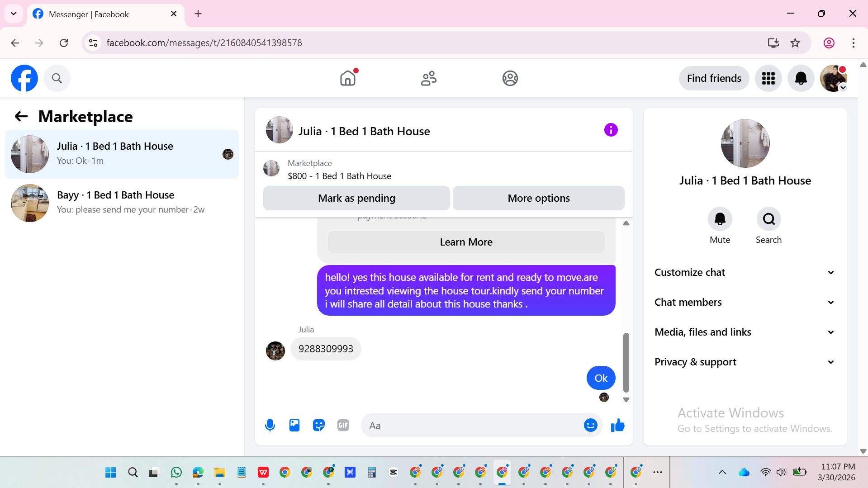The width and height of the screenshot is (868, 488).
Task: Select the Messenger | Facebook tab
Action: (x=106, y=14)
